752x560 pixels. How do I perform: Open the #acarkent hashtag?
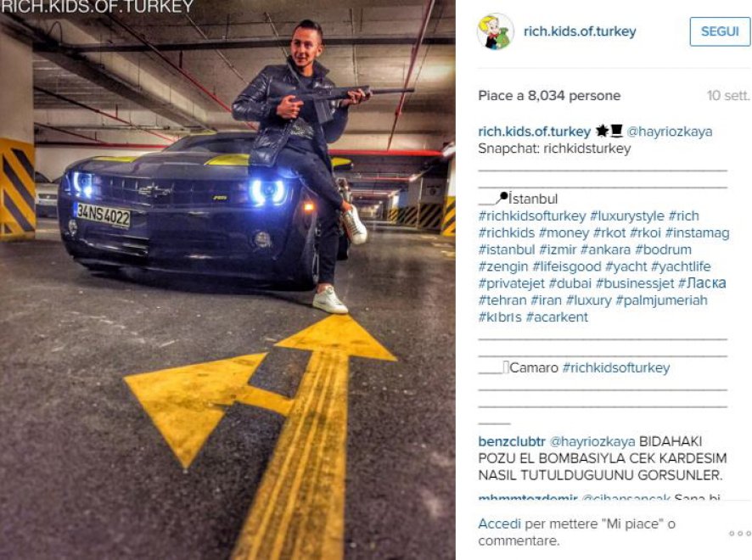pos(557,317)
